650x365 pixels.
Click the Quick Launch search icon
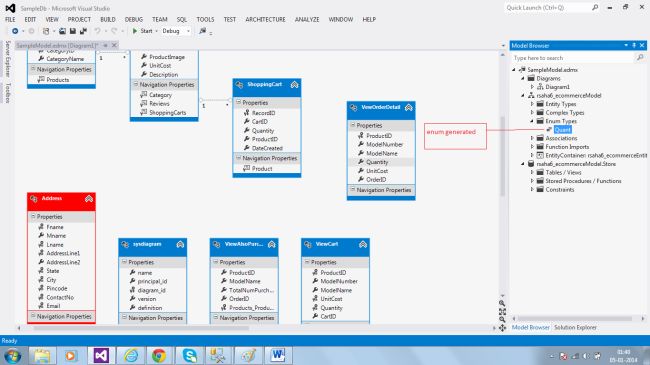click(595, 7)
